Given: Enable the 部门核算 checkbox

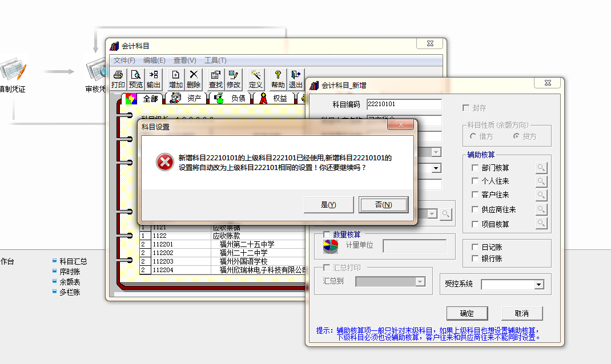Looking at the screenshot, I should click(x=475, y=168).
